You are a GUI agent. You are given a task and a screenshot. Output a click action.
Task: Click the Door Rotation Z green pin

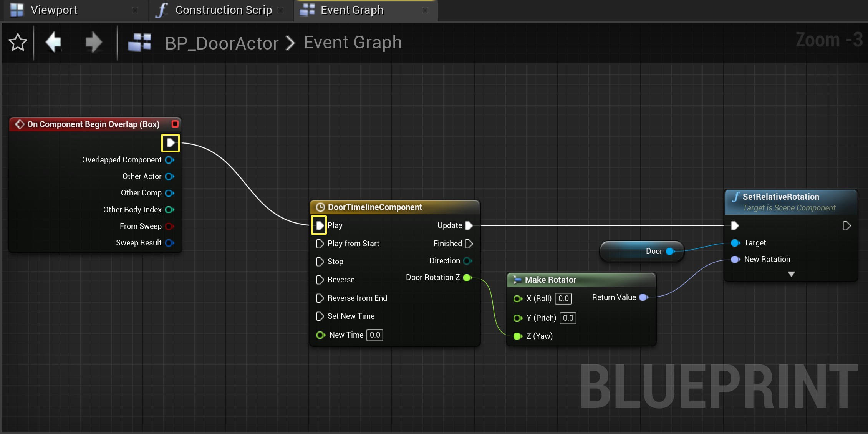point(467,277)
